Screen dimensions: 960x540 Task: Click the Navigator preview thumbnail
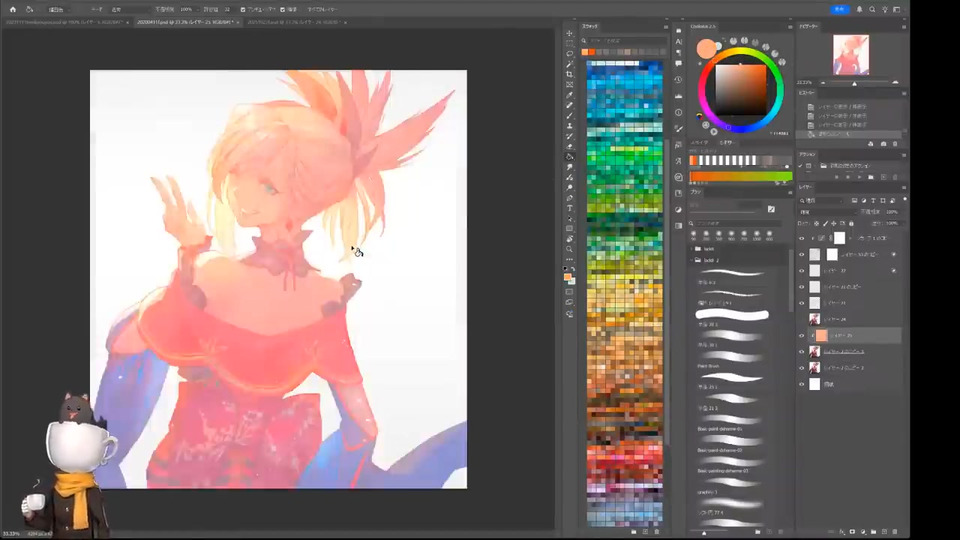click(851, 55)
